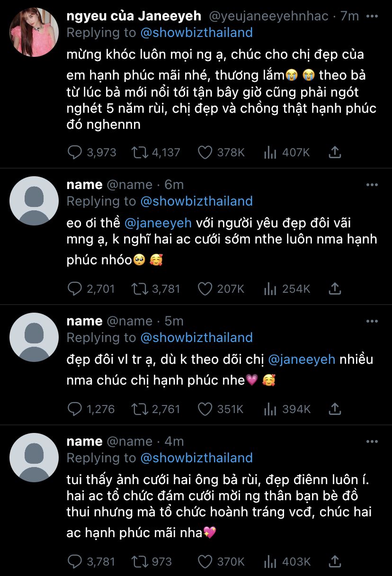Image resolution: width=392 pixels, height=576 pixels.
Task: Open the ngyeu của Janeeyeh display name
Action: click(134, 16)
